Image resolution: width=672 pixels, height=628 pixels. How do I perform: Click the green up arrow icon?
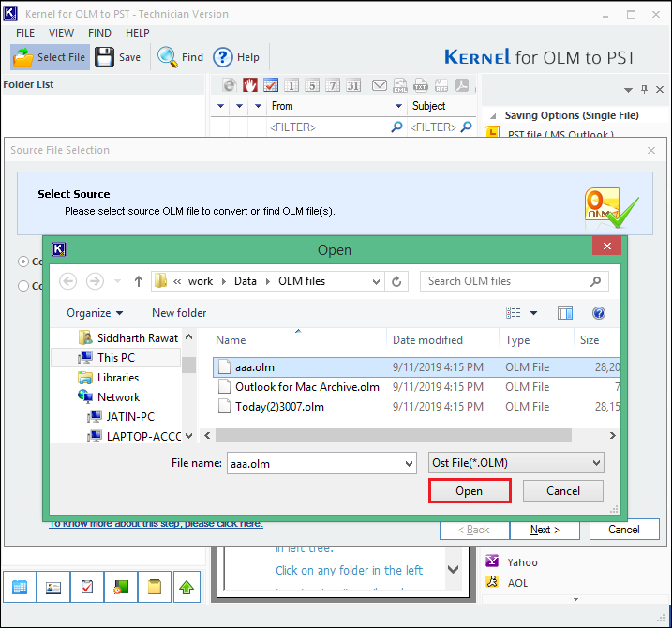(187, 587)
